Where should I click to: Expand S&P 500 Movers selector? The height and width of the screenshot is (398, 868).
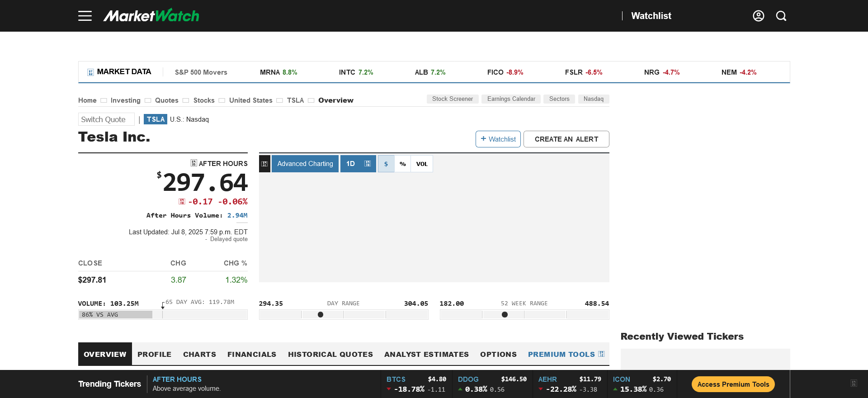[x=201, y=72]
